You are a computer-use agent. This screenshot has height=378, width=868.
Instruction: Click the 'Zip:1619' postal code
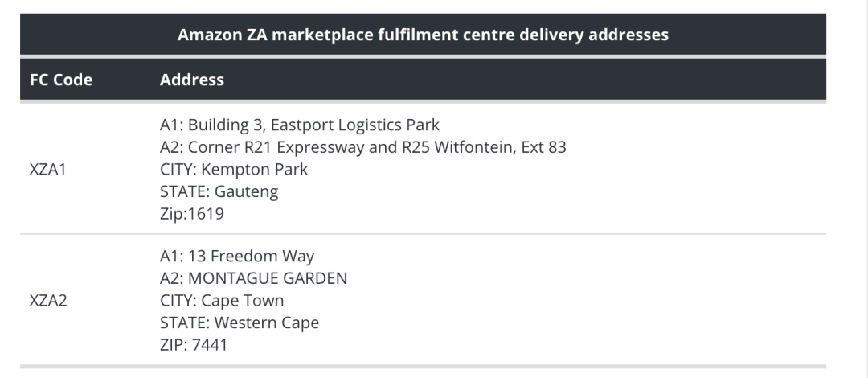click(x=191, y=214)
